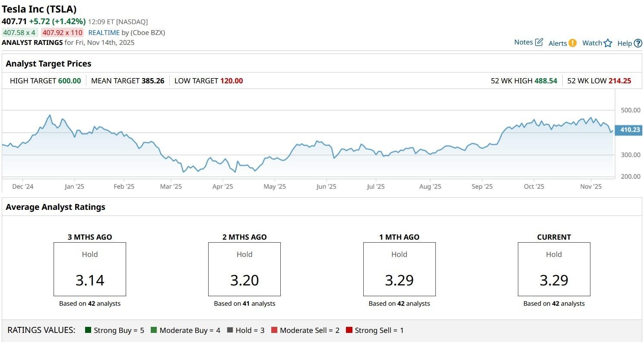Click the 3.14 rating score
Screen dimensions: 644x345
pos(90,280)
